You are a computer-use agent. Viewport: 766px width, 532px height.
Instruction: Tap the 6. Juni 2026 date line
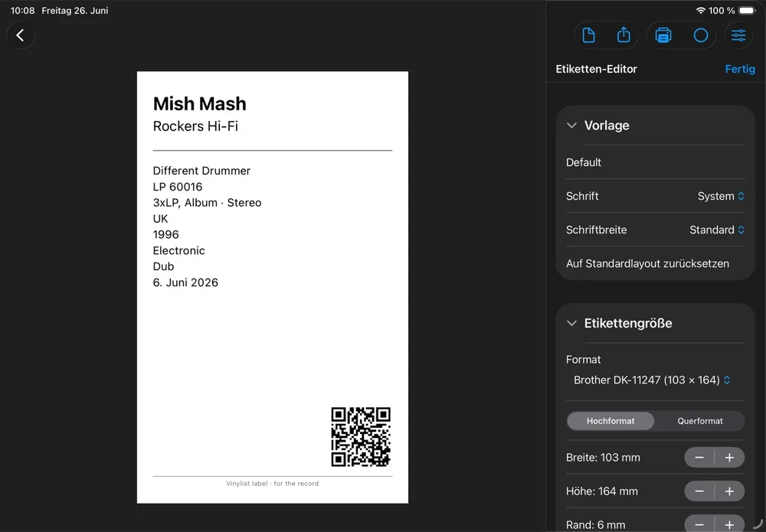coord(185,282)
